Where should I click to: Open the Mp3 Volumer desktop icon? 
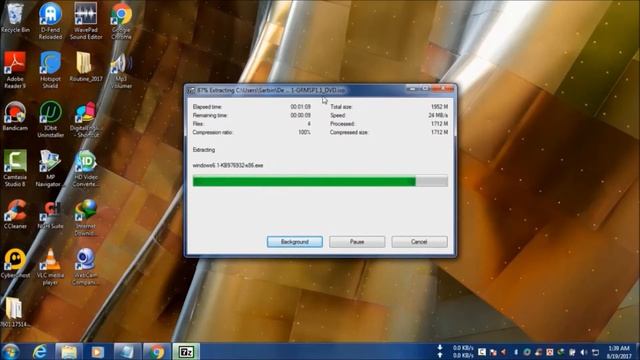121,70
